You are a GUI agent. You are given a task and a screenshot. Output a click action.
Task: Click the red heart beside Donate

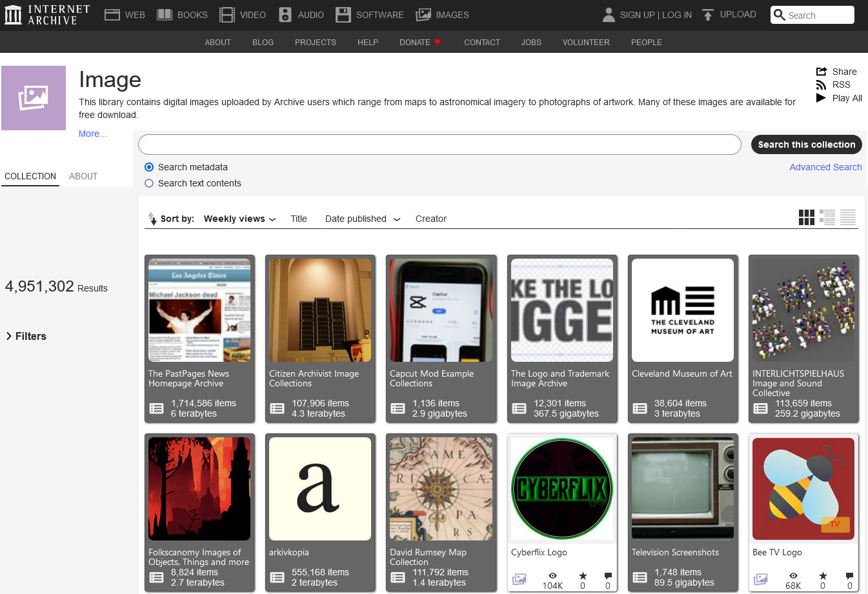pos(438,42)
